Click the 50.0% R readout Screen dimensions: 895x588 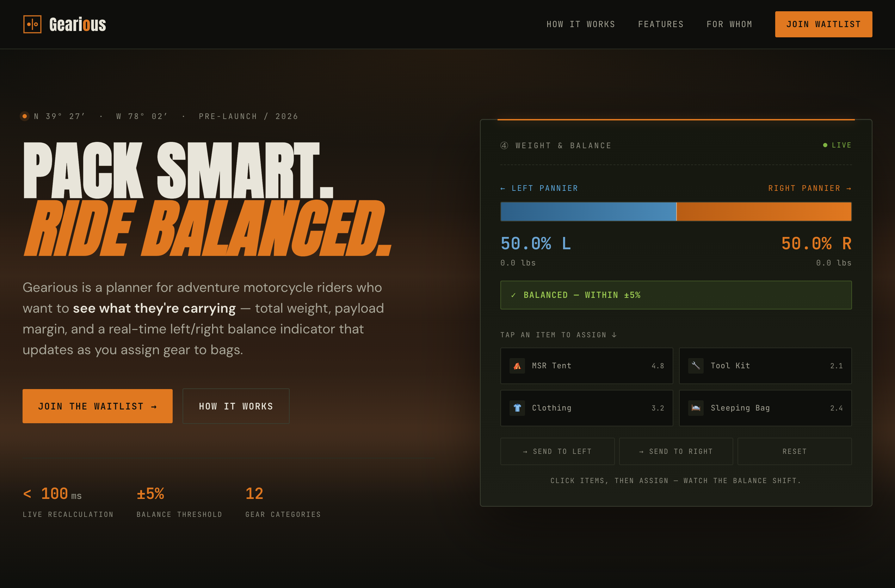tap(816, 243)
